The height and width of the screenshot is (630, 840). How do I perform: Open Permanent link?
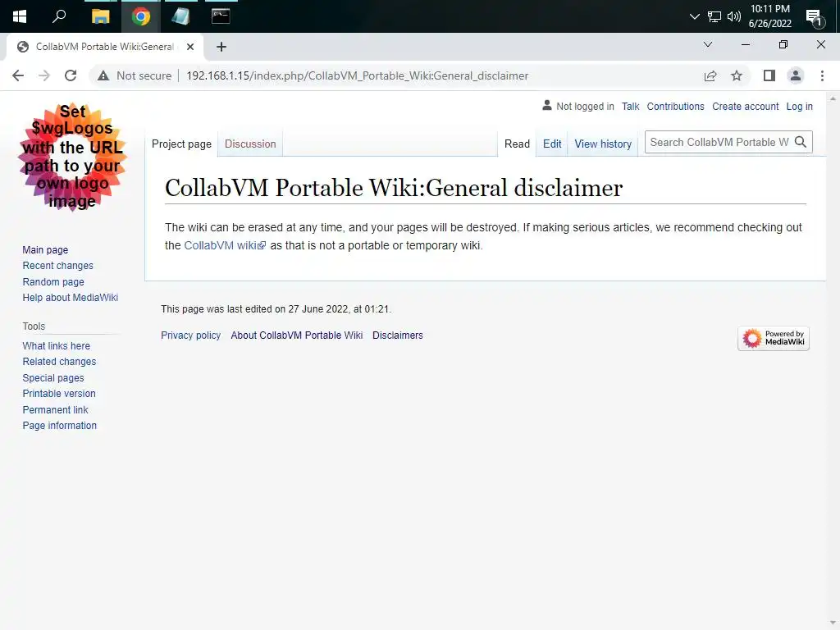[55, 410]
